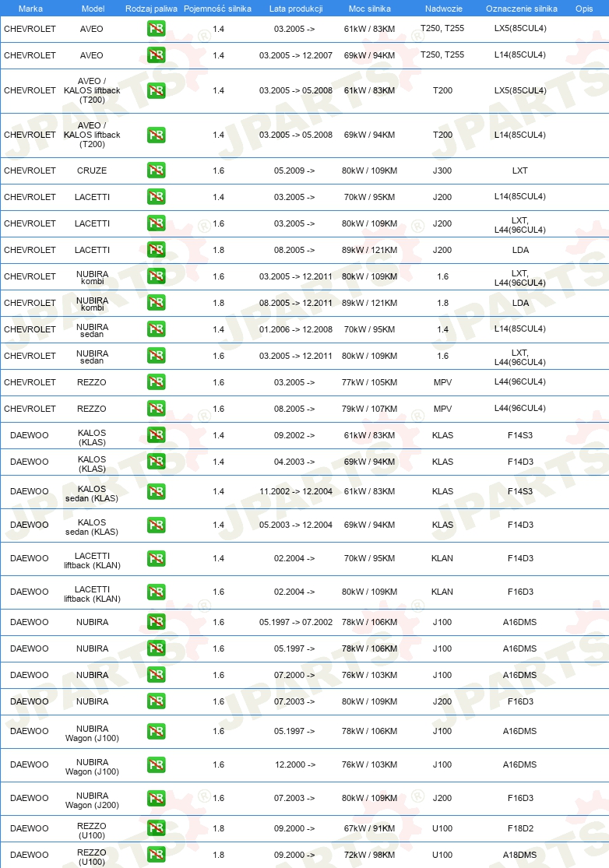Click the A18DMS engine code cell

click(x=520, y=856)
